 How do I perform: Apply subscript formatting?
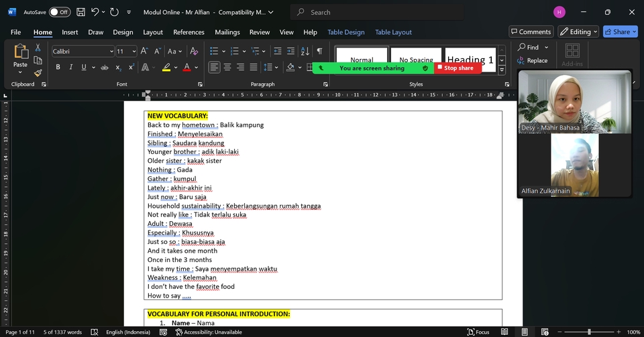point(118,67)
